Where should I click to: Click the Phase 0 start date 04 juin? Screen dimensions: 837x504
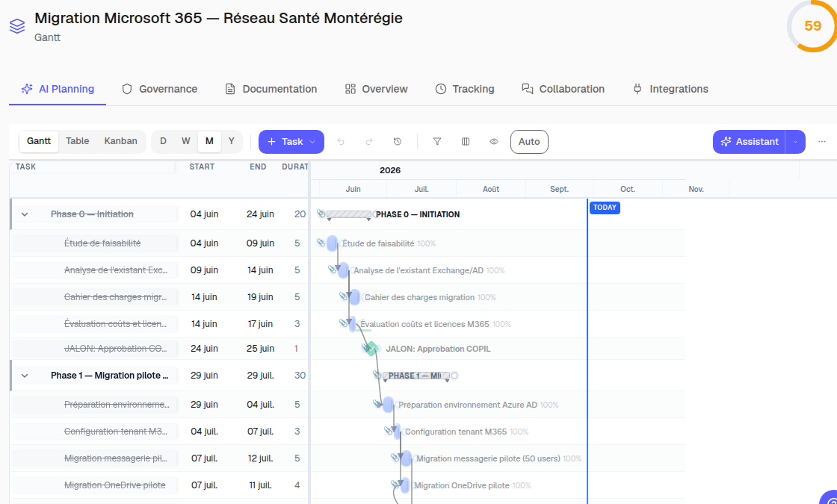pos(205,214)
